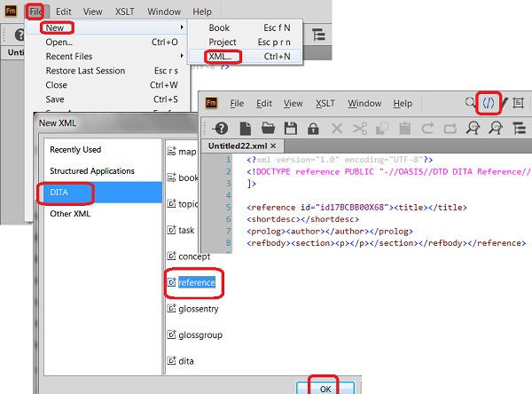Click the prolog author element line
This screenshot has width=532, height=394.
click(330, 232)
